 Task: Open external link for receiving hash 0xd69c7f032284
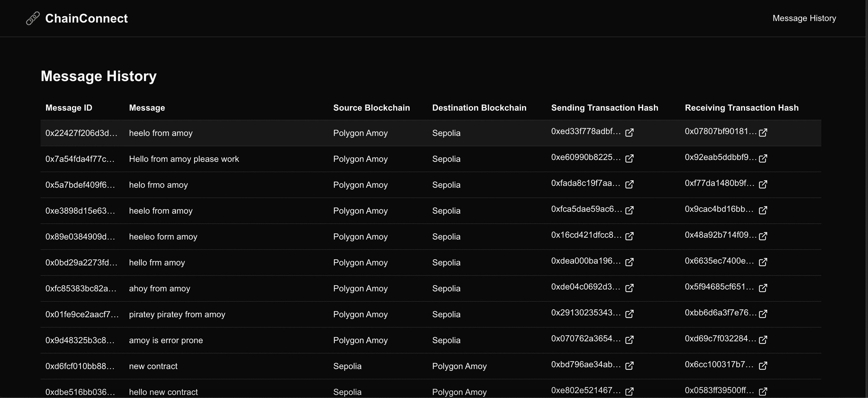tap(763, 340)
